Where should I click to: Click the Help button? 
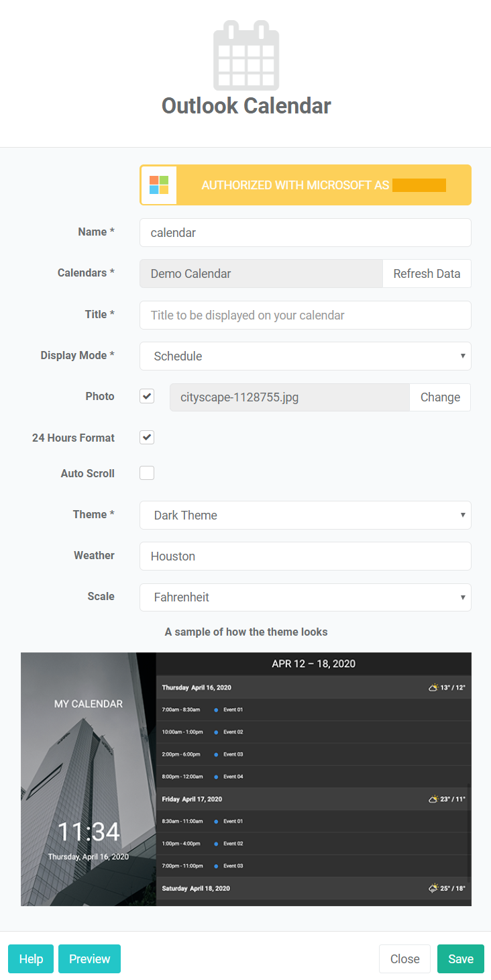pyautogui.click(x=31, y=959)
